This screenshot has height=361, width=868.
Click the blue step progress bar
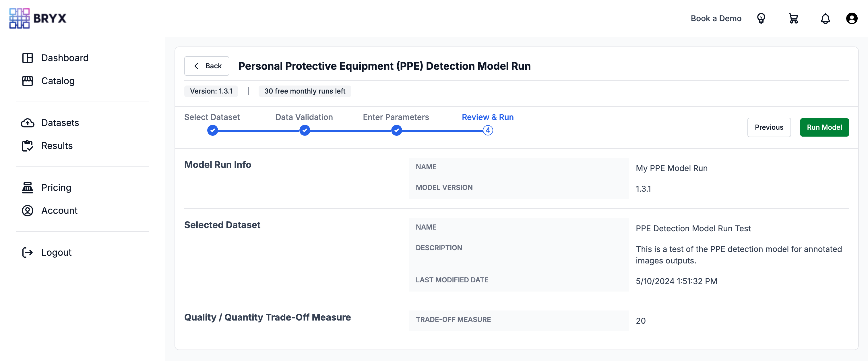click(350, 130)
